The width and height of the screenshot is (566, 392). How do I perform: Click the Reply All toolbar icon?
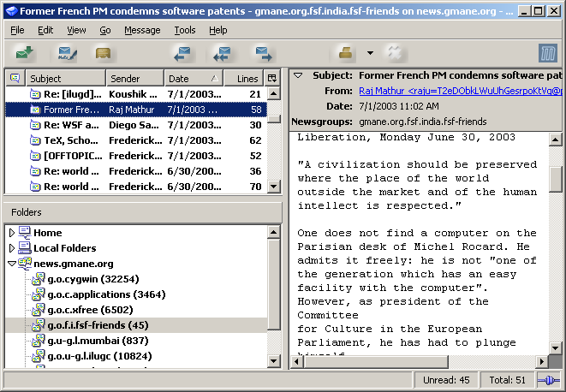[x=222, y=54]
